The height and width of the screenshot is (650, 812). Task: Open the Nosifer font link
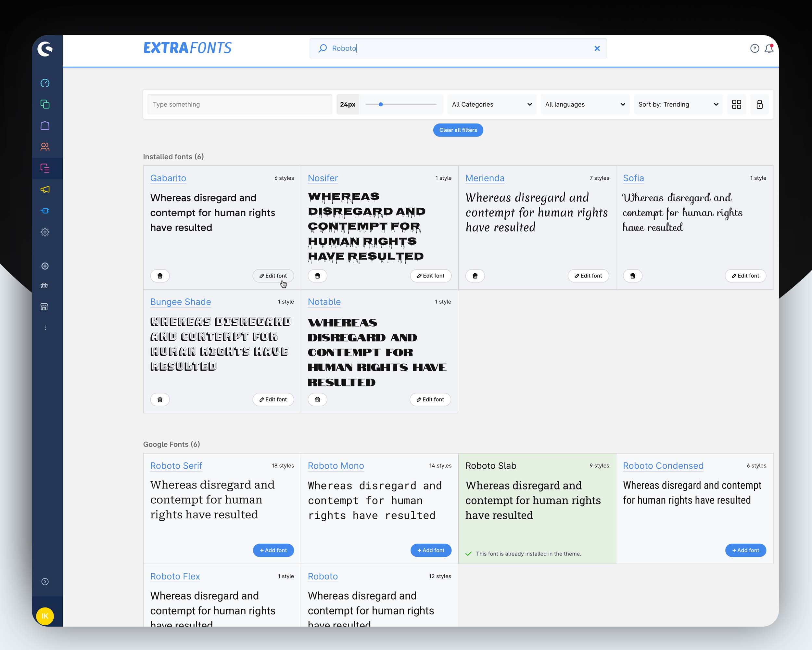(323, 178)
